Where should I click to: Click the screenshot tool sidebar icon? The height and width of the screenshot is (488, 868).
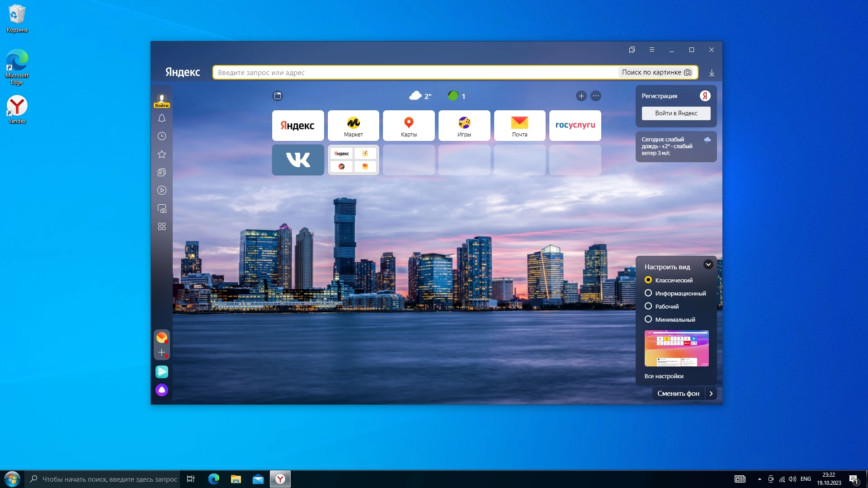(x=162, y=209)
